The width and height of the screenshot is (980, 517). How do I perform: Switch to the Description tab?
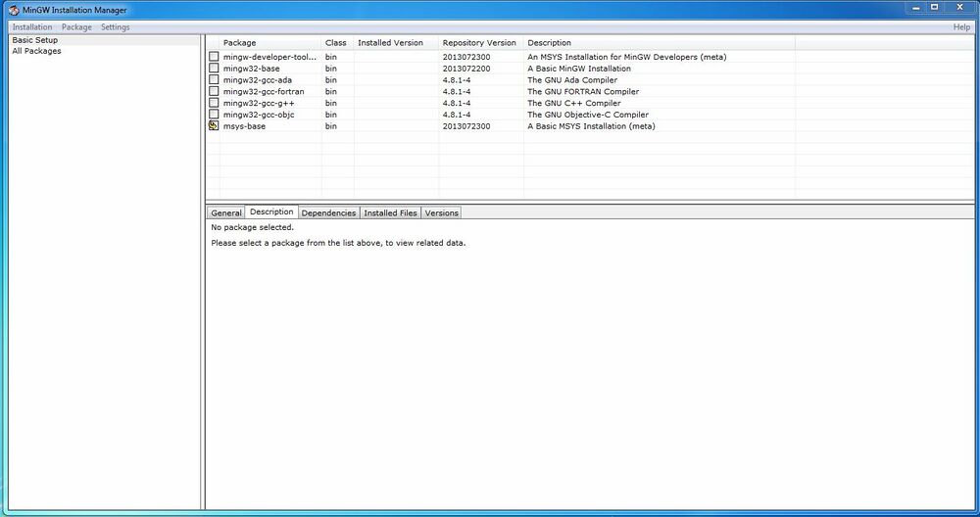click(x=271, y=211)
